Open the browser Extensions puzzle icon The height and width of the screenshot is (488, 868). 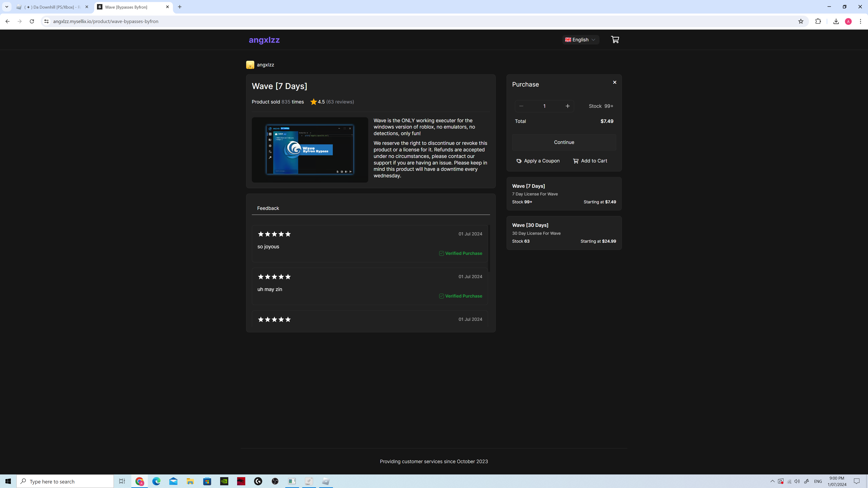click(x=818, y=21)
